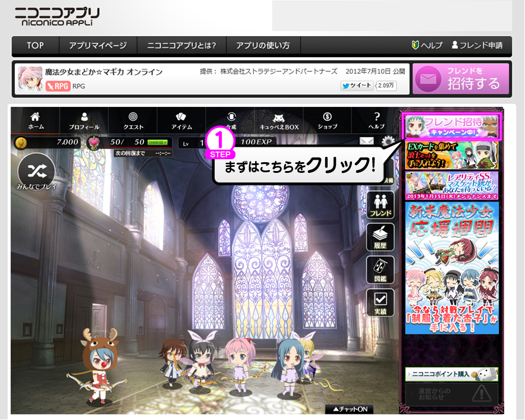Click the 100EXP experience value
The height and width of the screenshot is (420, 525).
(256, 142)
